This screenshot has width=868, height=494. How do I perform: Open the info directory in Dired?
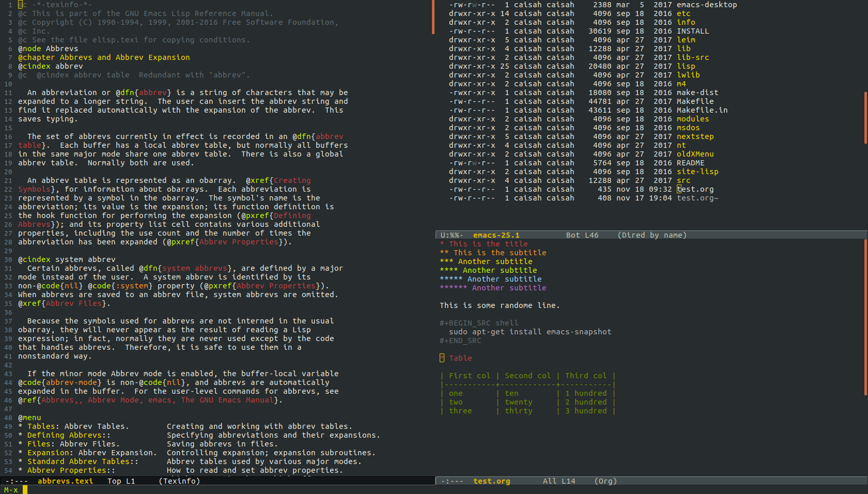click(686, 22)
